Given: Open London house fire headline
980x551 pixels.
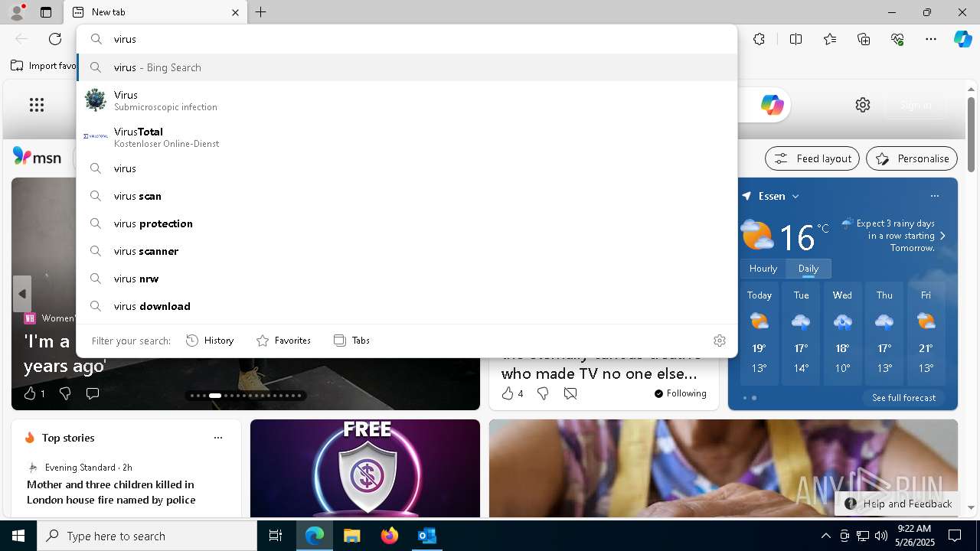Looking at the screenshot, I should [111, 492].
